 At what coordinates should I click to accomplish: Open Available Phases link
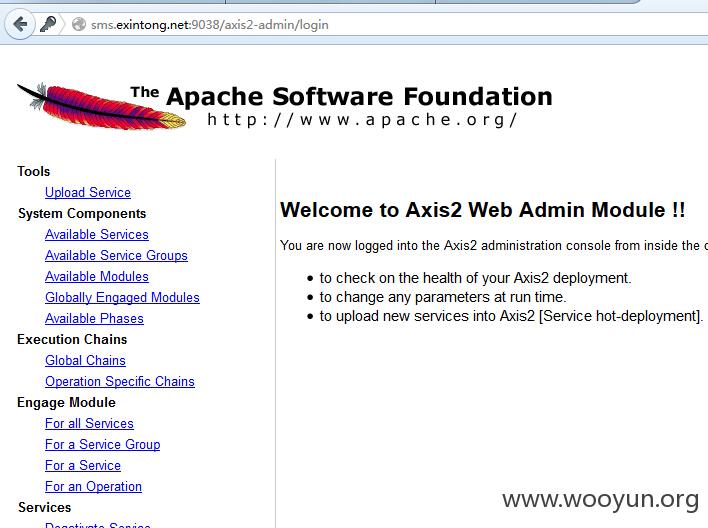[94, 318]
